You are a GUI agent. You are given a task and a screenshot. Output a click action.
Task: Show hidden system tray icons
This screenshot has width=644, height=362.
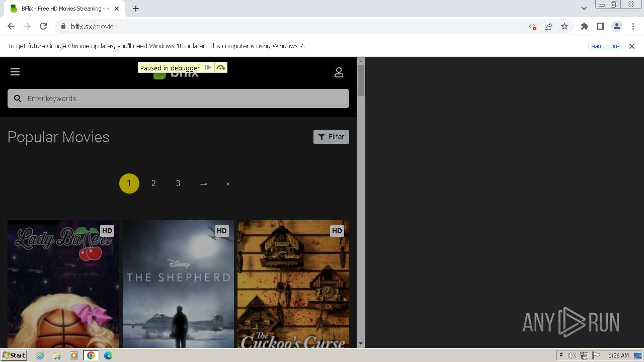coord(561,355)
